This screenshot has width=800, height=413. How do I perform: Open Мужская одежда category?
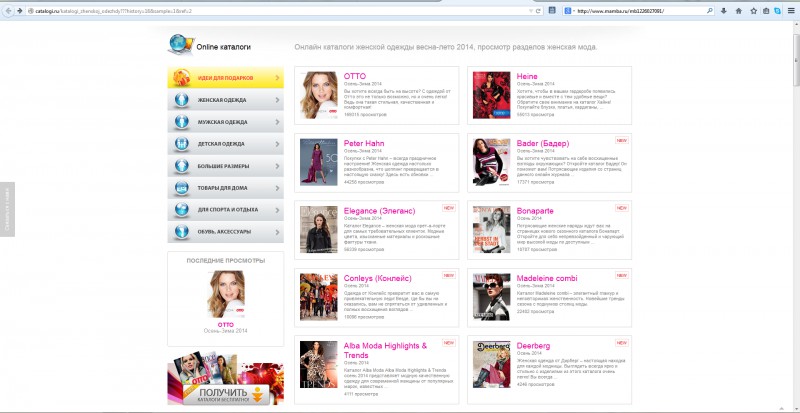coord(226,122)
